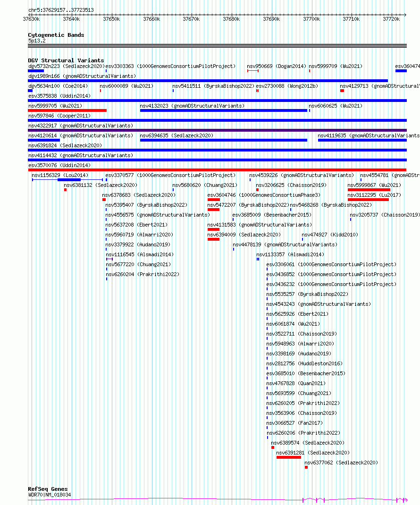Click nsv2812756 (Huddleston2016) label

(x=304, y=363)
